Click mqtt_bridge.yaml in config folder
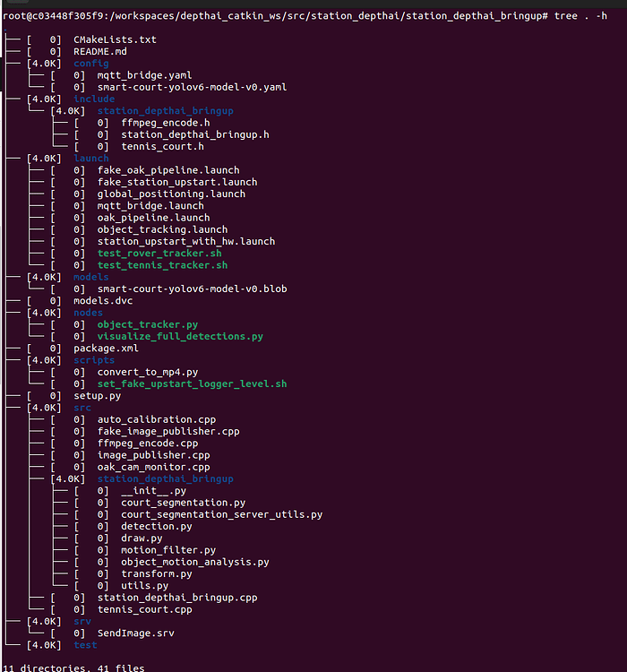 tap(144, 75)
